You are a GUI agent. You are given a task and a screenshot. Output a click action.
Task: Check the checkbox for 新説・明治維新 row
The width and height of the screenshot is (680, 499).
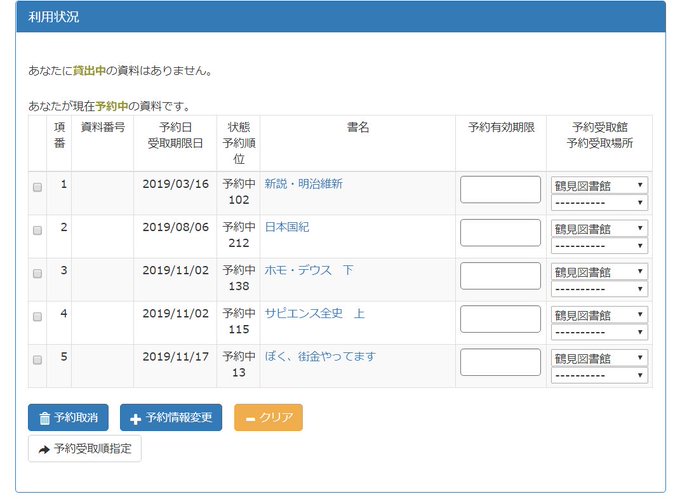[37, 187]
